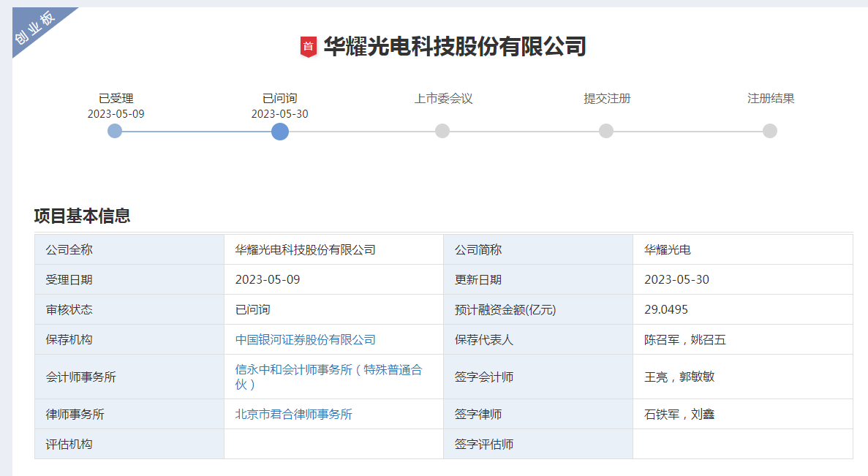Click the 已问询 stage label
Viewport: 868px width, 476px height.
[279, 99]
